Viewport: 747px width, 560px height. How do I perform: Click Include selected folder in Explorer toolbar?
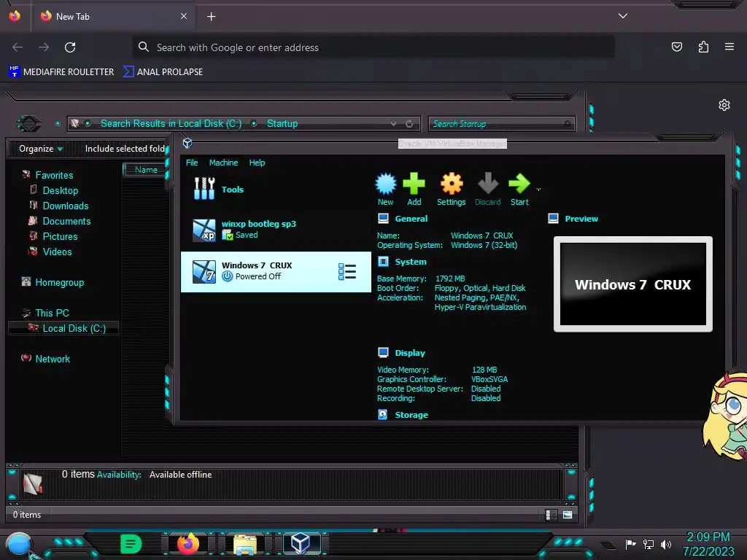pyautogui.click(x=125, y=149)
